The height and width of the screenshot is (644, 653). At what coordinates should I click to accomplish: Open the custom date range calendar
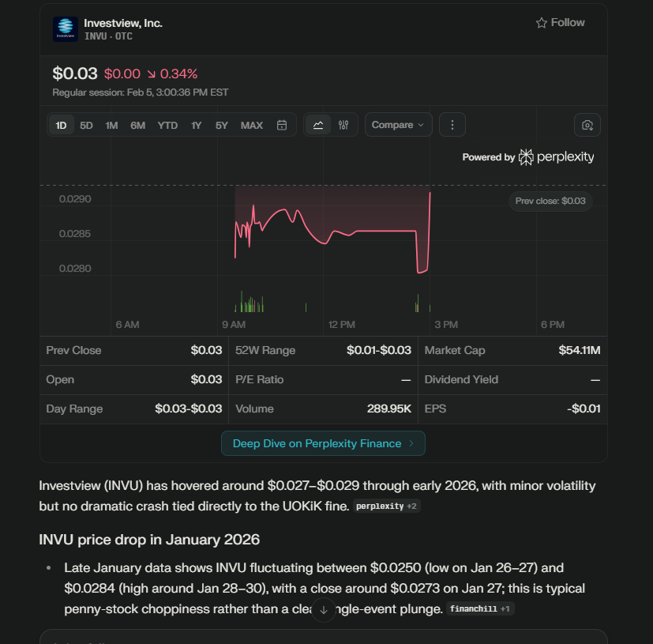282,125
